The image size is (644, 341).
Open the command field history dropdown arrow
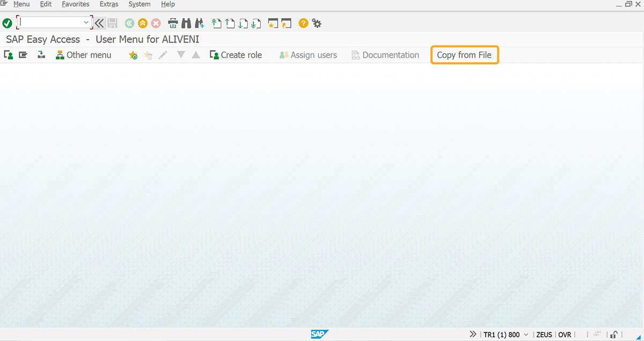click(86, 23)
